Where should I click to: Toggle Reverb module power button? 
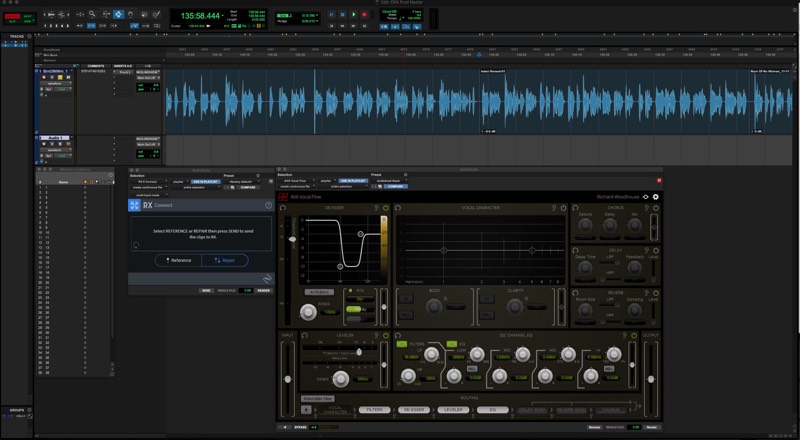(x=656, y=293)
